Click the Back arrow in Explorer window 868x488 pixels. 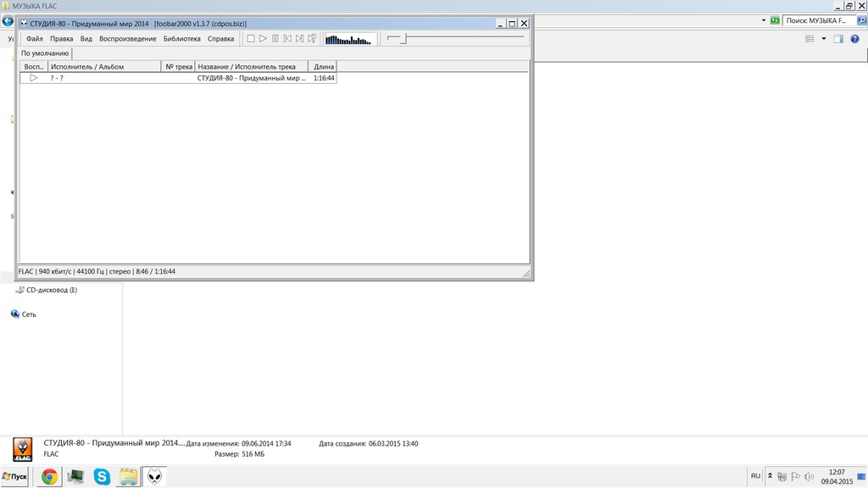8,21
